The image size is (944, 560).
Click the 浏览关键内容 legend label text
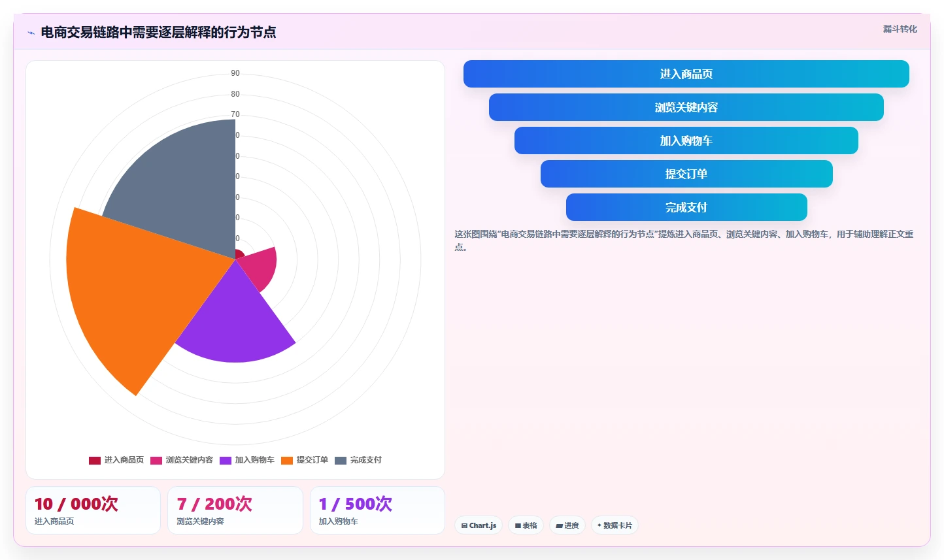coord(190,461)
